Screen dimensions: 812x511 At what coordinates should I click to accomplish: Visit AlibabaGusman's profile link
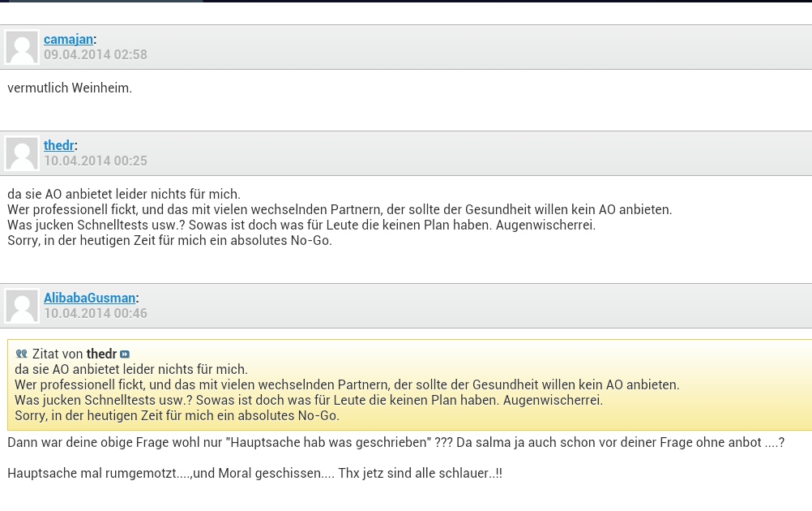[89, 298]
